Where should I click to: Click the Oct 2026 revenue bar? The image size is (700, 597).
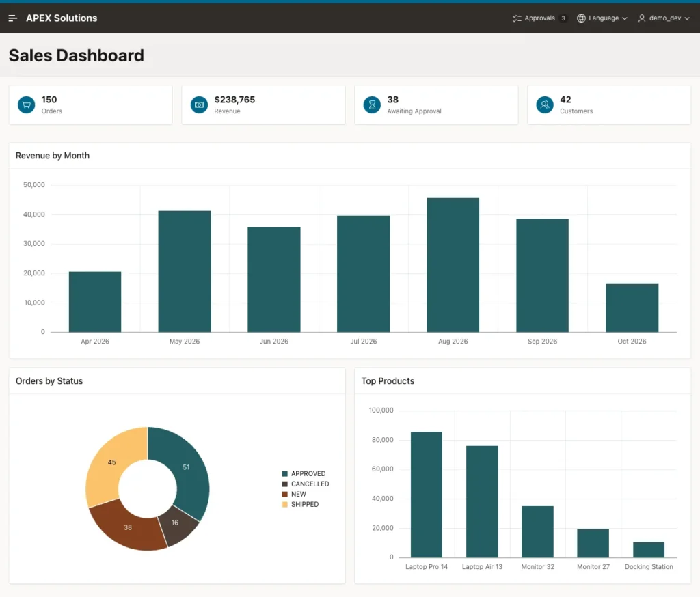[632, 308]
